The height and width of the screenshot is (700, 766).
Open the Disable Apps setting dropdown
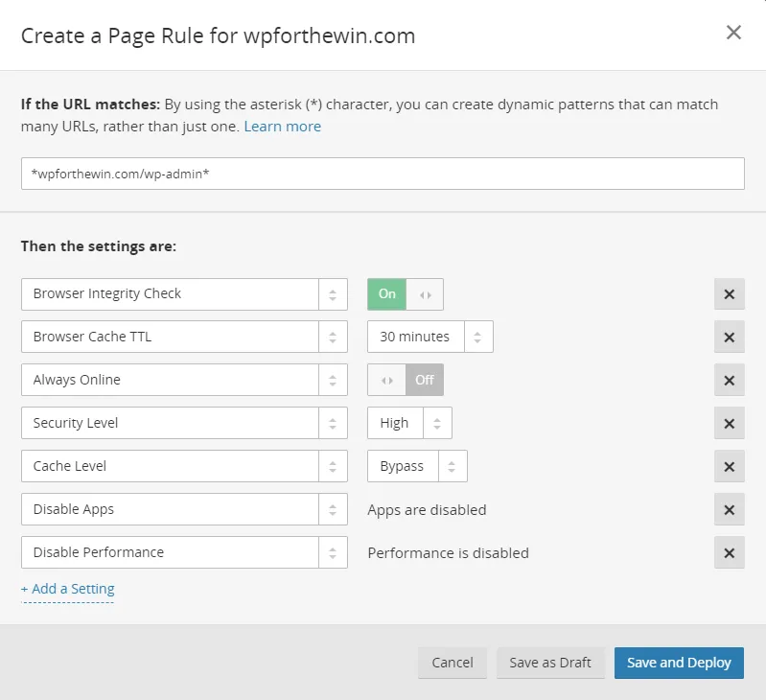tap(184, 509)
